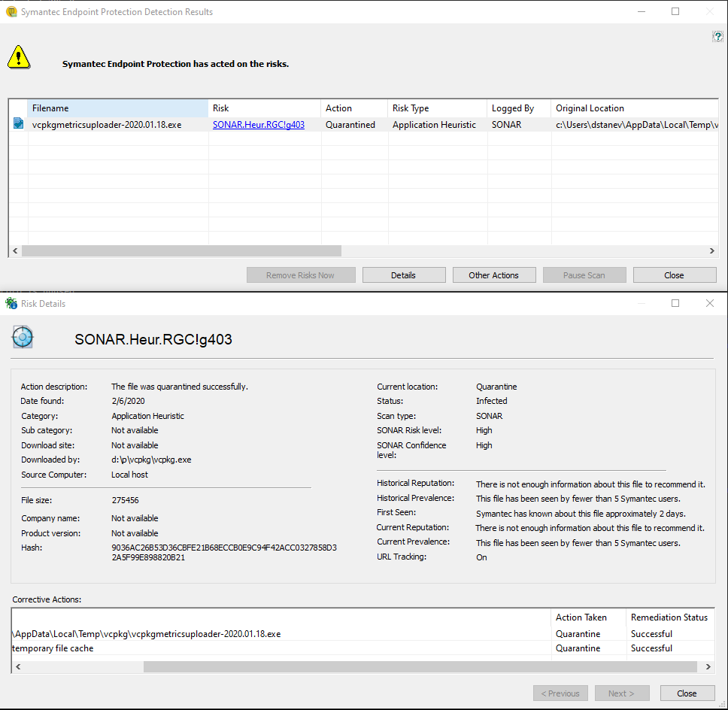
Task: Click the Local host source computer value
Action: (x=129, y=475)
